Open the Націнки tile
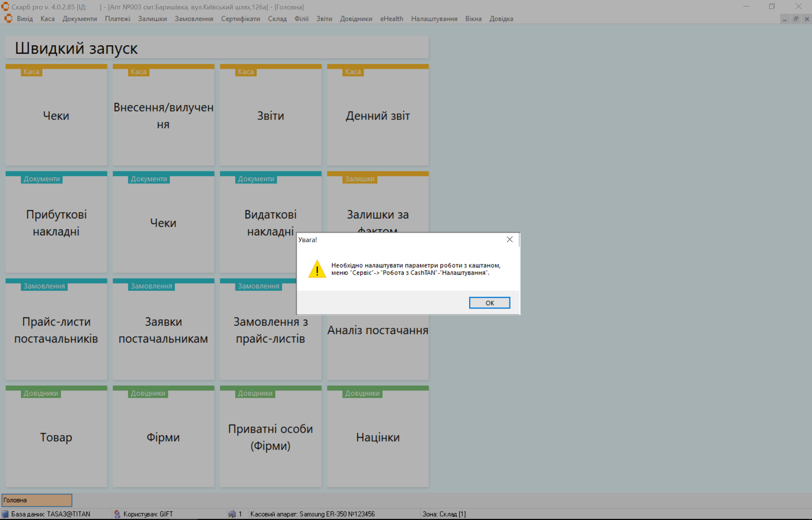Screen dimensions: 812x520 pyautogui.click(x=378, y=437)
